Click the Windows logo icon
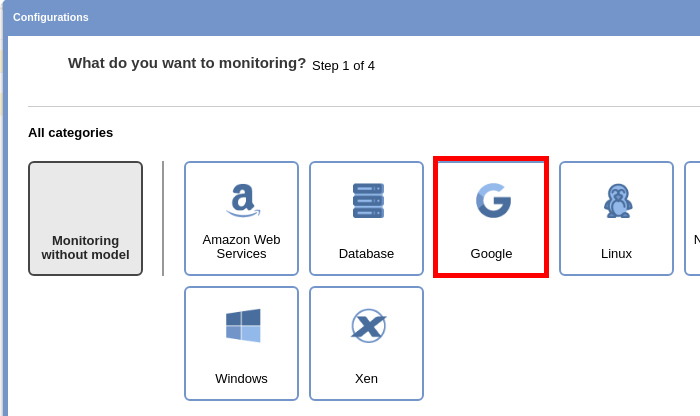 (x=242, y=326)
